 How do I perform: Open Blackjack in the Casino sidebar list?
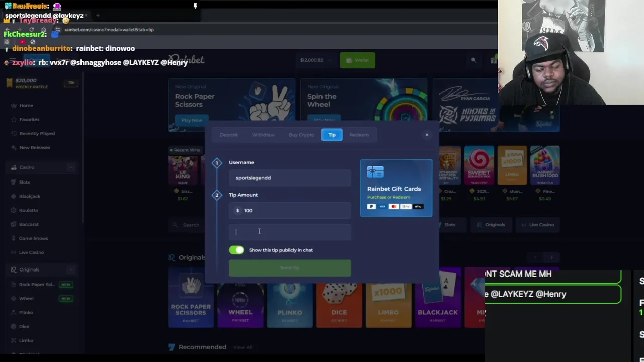tap(30, 196)
